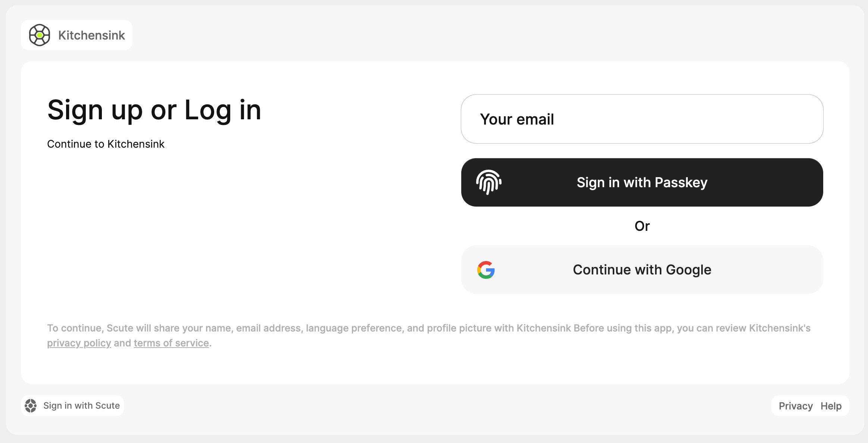Open the Help footer link
868x443 pixels.
pyautogui.click(x=831, y=406)
